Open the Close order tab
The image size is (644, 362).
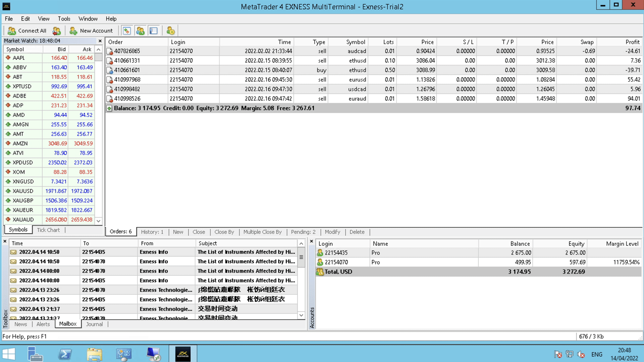(199, 232)
